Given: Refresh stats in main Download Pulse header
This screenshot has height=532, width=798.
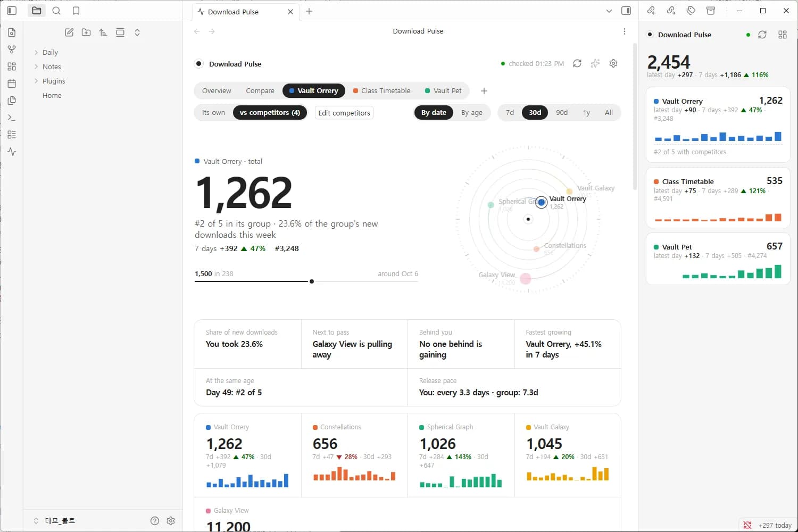Looking at the screenshot, I should pyautogui.click(x=577, y=63).
